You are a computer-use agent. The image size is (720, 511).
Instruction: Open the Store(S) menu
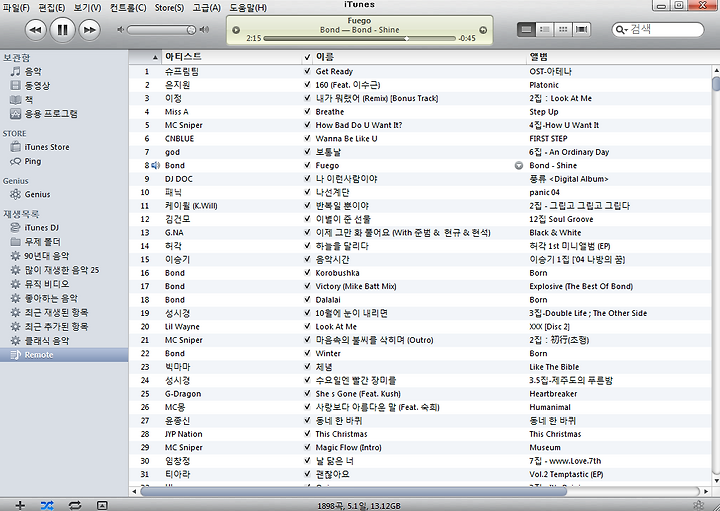169,8
